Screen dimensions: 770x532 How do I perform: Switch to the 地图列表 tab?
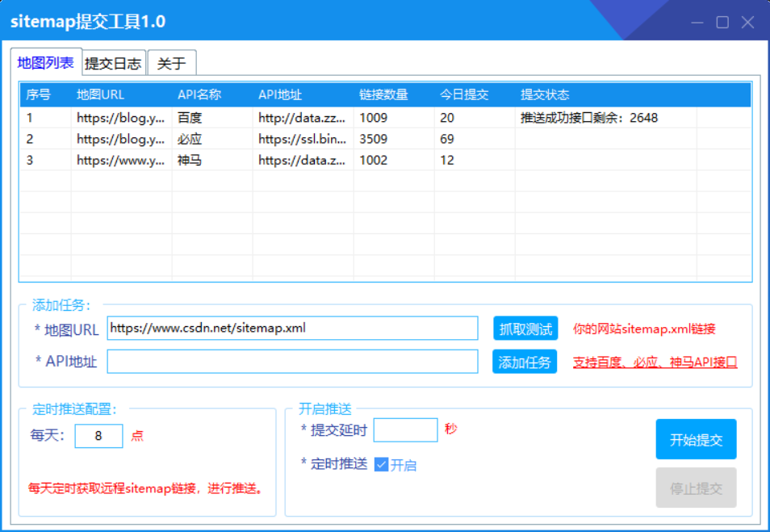pyautogui.click(x=46, y=63)
